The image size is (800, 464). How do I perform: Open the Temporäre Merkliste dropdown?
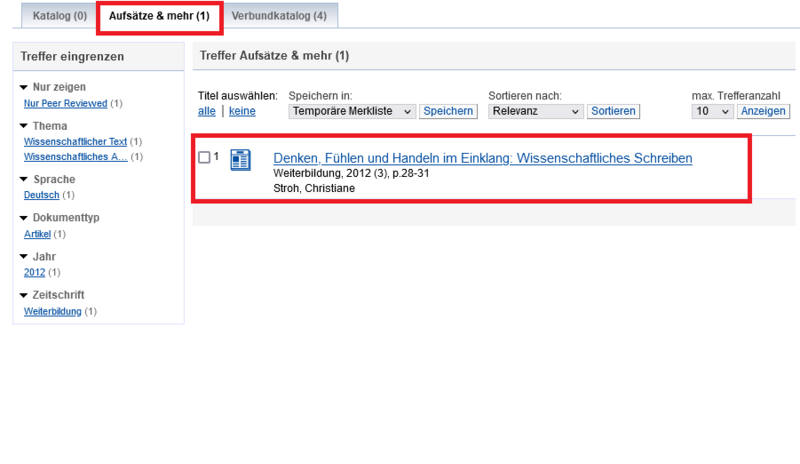[x=352, y=112]
